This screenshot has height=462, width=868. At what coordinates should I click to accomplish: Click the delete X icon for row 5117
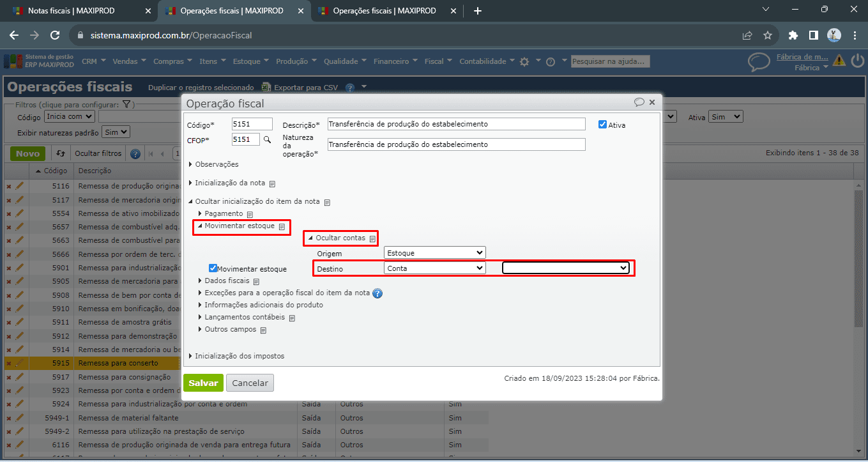pos(9,200)
